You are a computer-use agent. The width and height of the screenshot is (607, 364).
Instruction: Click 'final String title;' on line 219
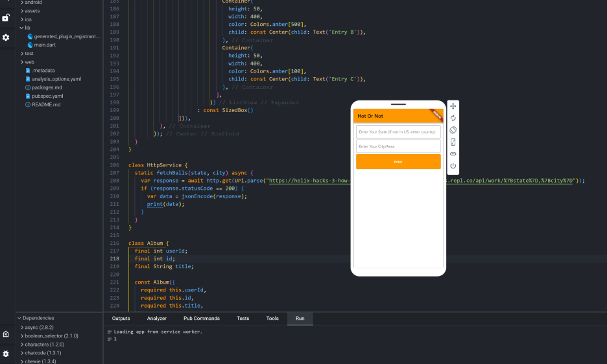tap(164, 266)
